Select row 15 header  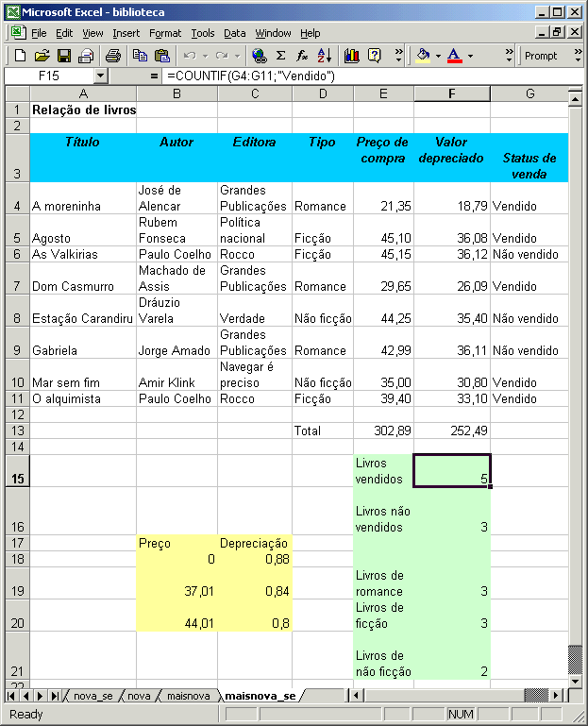tap(18, 471)
